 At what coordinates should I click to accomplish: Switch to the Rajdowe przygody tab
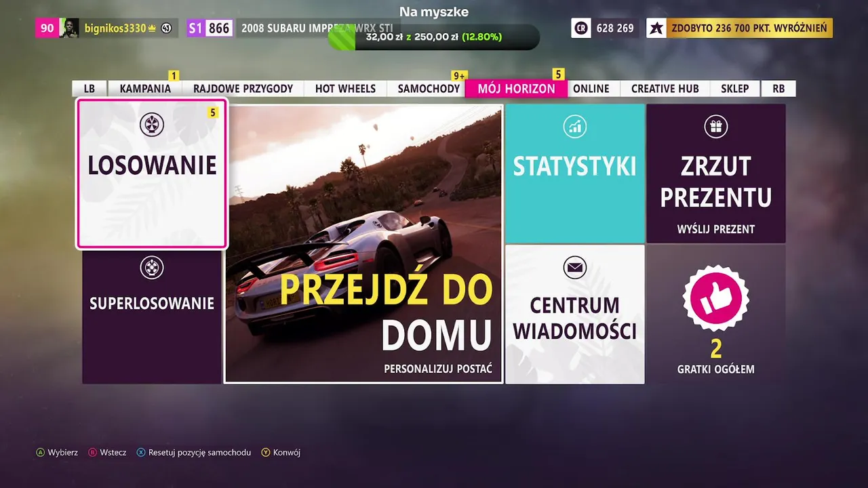243,89
